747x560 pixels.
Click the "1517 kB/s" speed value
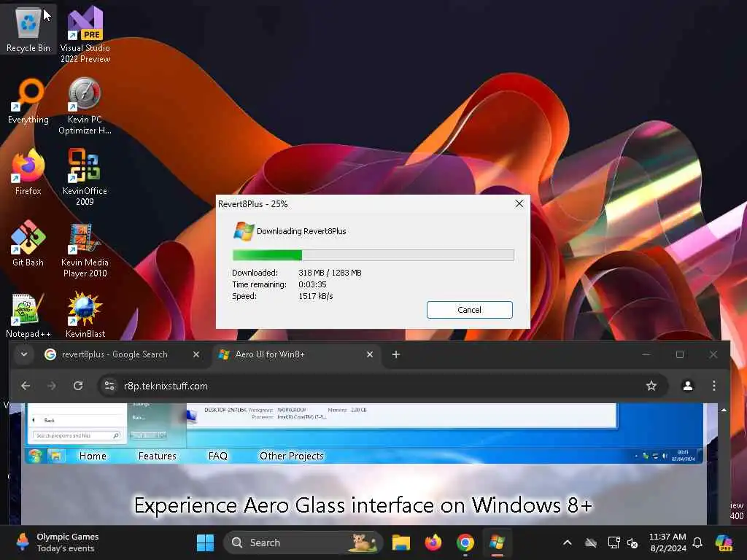click(315, 296)
